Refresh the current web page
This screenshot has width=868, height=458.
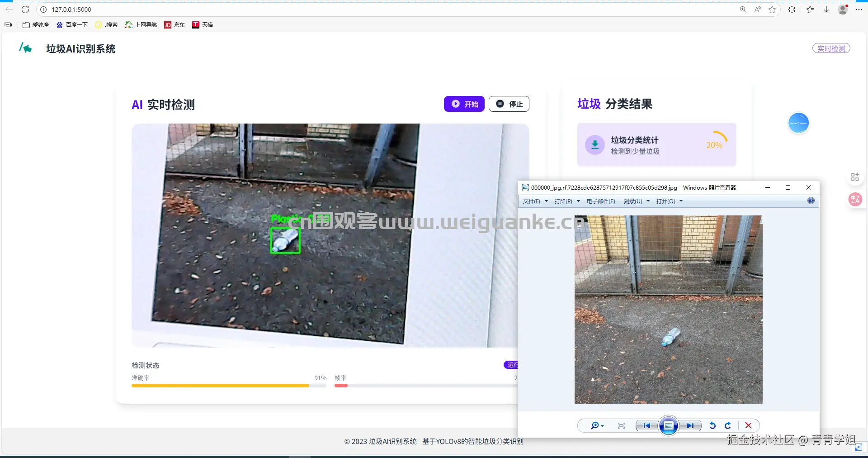coord(26,10)
